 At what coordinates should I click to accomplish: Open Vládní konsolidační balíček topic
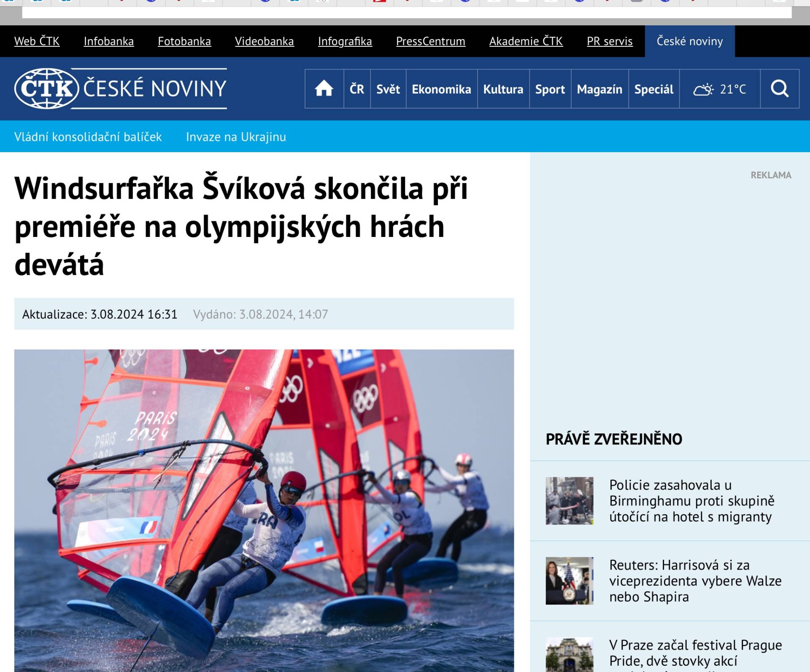point(88,137)
